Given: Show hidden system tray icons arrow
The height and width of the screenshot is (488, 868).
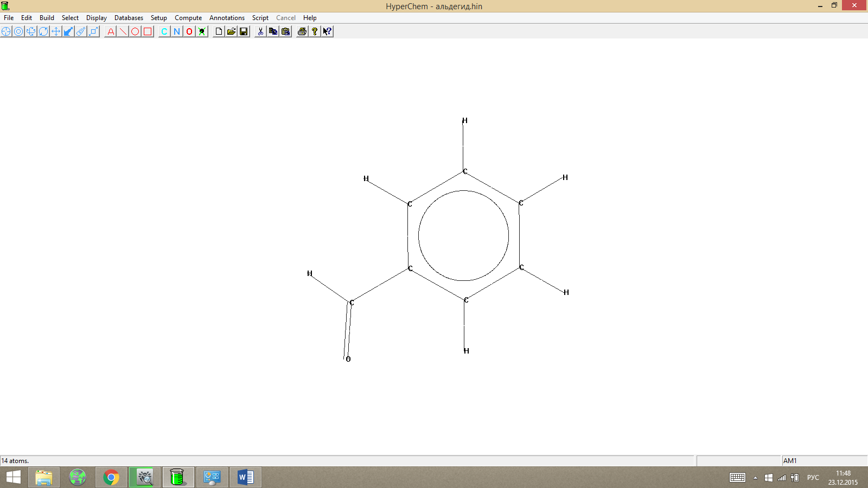Looking at the screenshot, I should pyautogui.click(x=755, y=478).
